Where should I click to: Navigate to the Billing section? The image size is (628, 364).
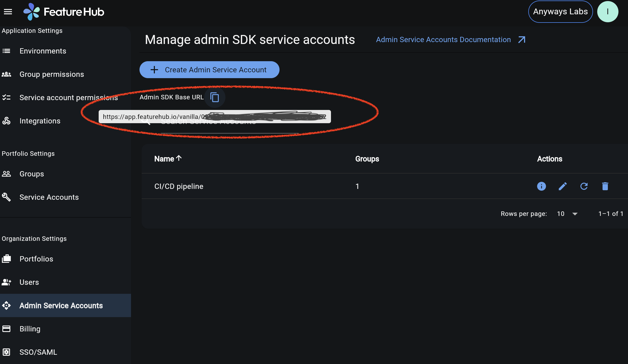point(30,329)
